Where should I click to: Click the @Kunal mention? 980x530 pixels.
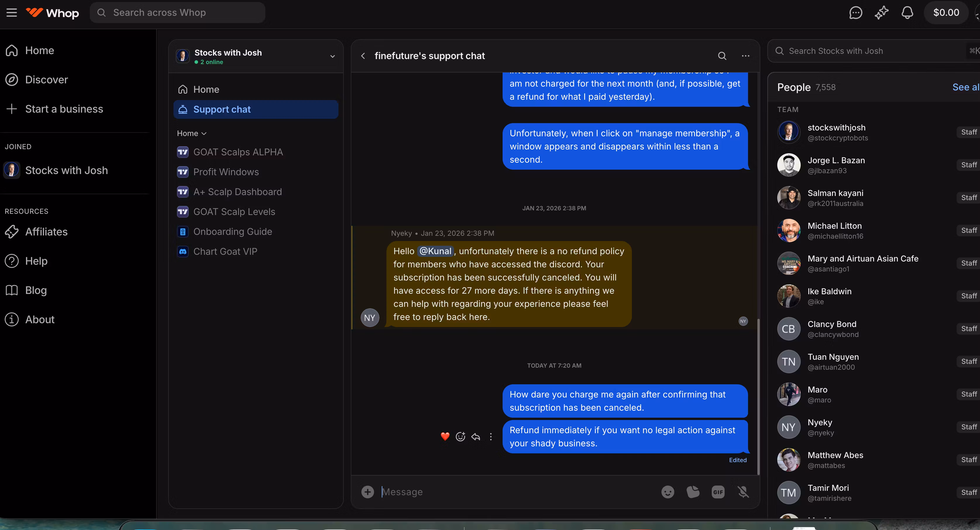click(436, 251)
